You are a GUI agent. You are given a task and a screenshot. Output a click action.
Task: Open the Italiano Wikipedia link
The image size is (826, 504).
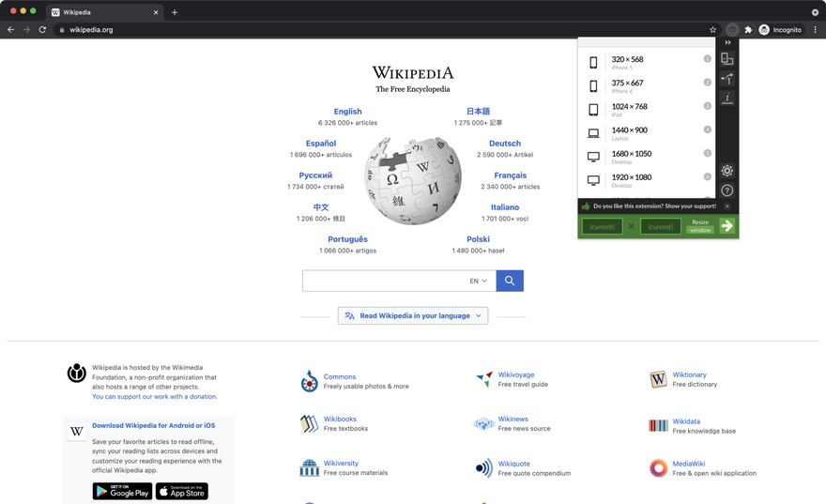(x=505, y=207)
